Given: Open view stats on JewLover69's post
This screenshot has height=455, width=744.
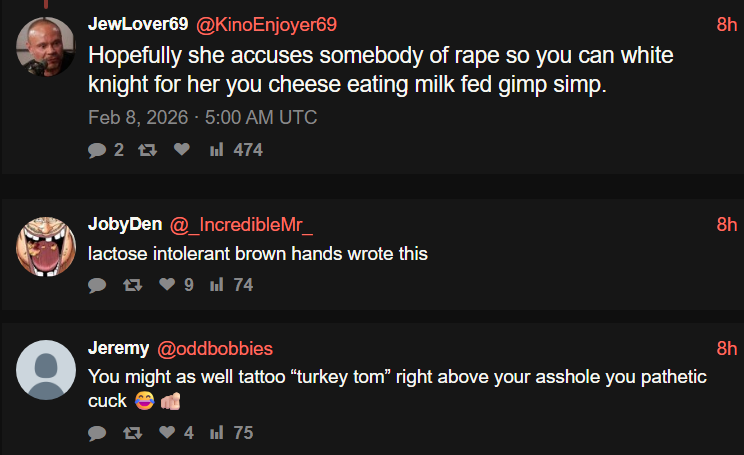Looking at the screenshot, I should (x=216, y=150).
